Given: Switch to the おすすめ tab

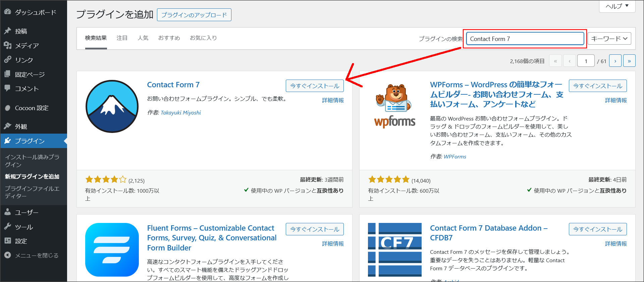Looking at the screenshot, I should [x=169, y=38].
